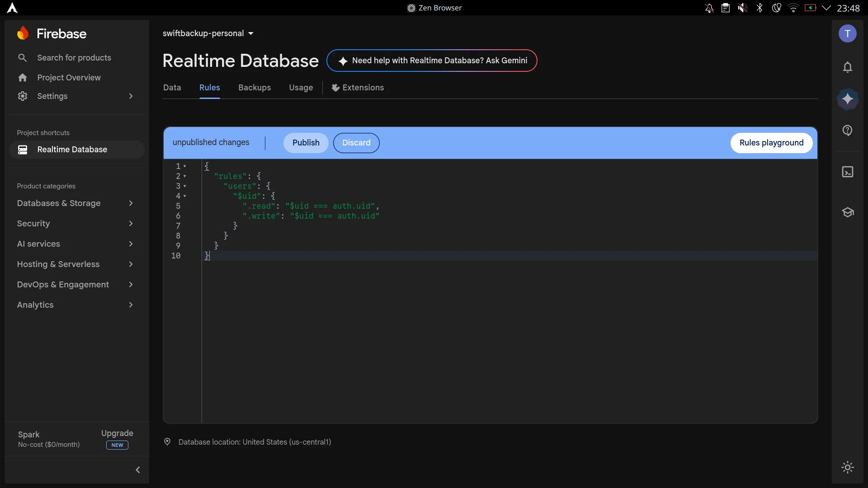Fold the $uid block at line 4
The width and height of the screenshot is (868, 488).
184,196
